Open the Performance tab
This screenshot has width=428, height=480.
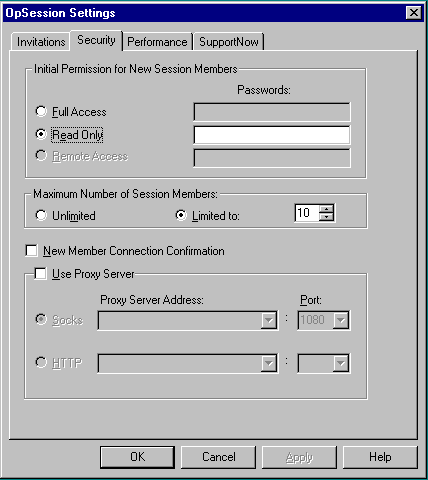(157, 42)
